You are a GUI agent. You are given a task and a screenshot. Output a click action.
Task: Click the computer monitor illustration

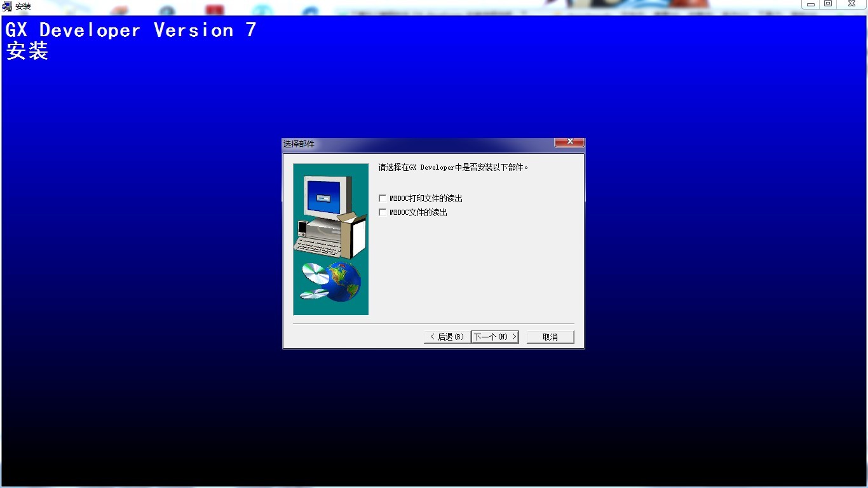tap(327, 197)
